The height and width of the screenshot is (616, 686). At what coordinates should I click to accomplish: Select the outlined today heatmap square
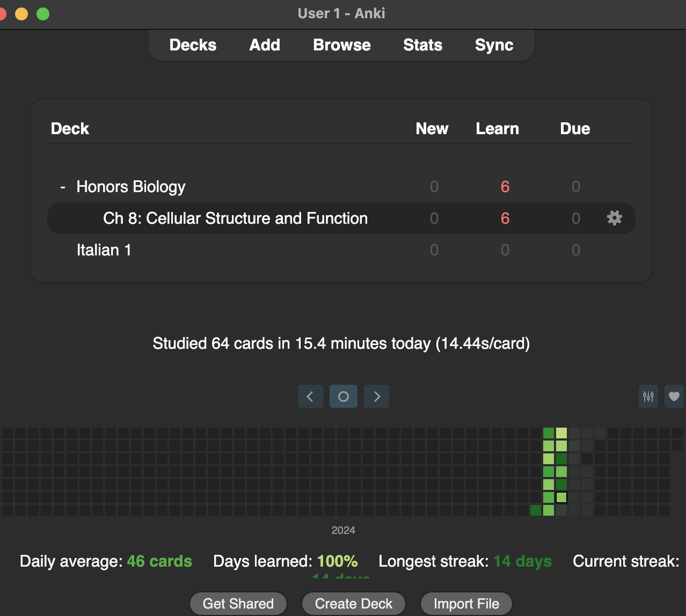tap(561, 497)
